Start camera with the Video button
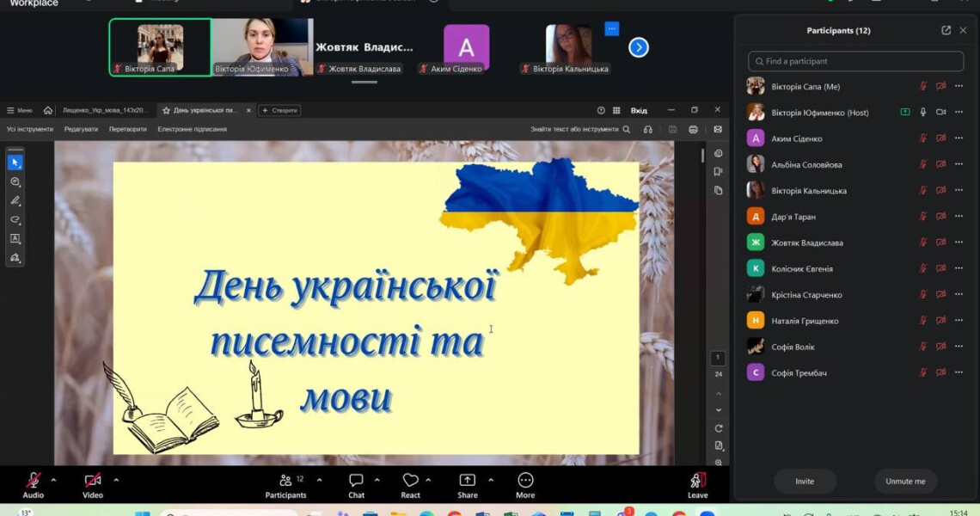Viewport: 980px width, 516px height. (93, 485)
